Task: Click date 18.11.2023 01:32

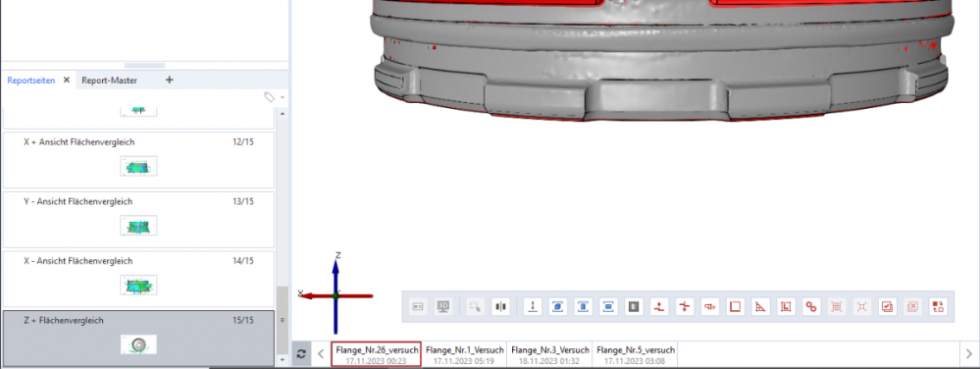Action: [550, 361]
